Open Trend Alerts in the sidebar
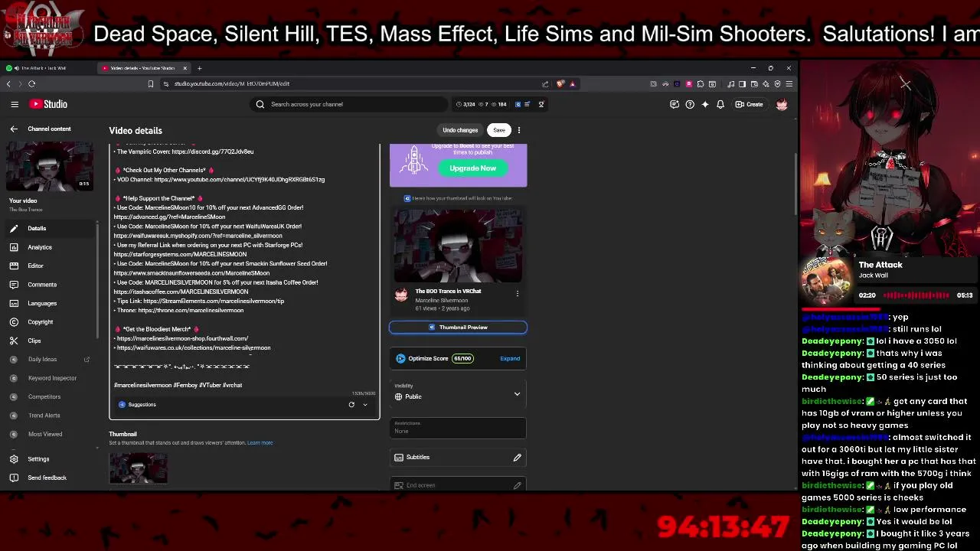 pos(49,416)
